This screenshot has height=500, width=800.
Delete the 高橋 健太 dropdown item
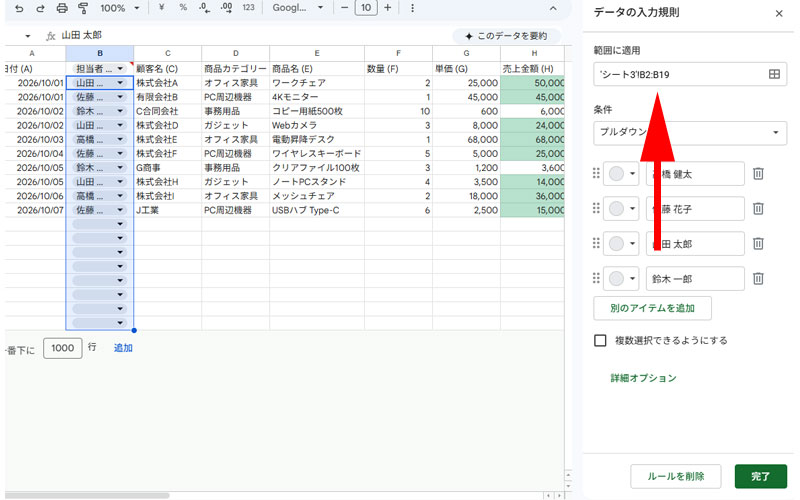point(758,174)
